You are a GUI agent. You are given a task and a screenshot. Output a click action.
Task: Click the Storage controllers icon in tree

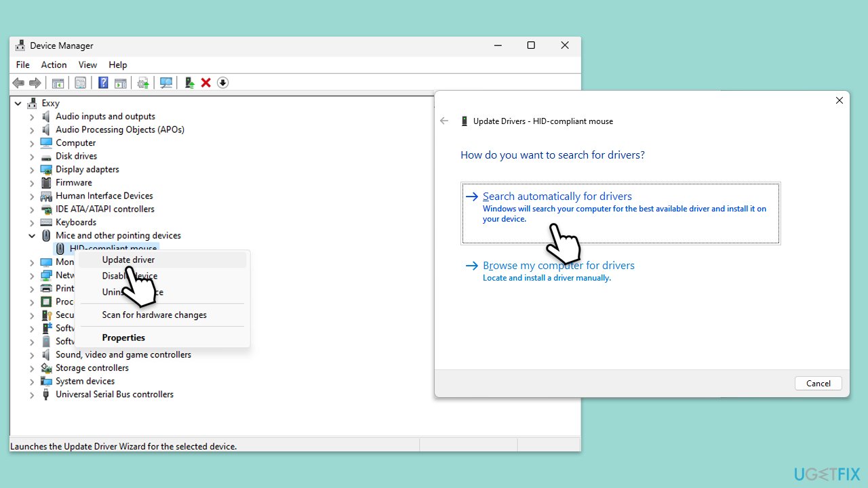click(x=46, y=368)
